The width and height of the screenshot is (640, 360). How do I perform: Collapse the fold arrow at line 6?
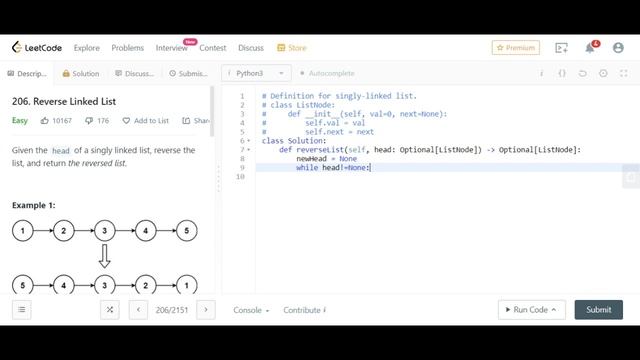[249, 141]
